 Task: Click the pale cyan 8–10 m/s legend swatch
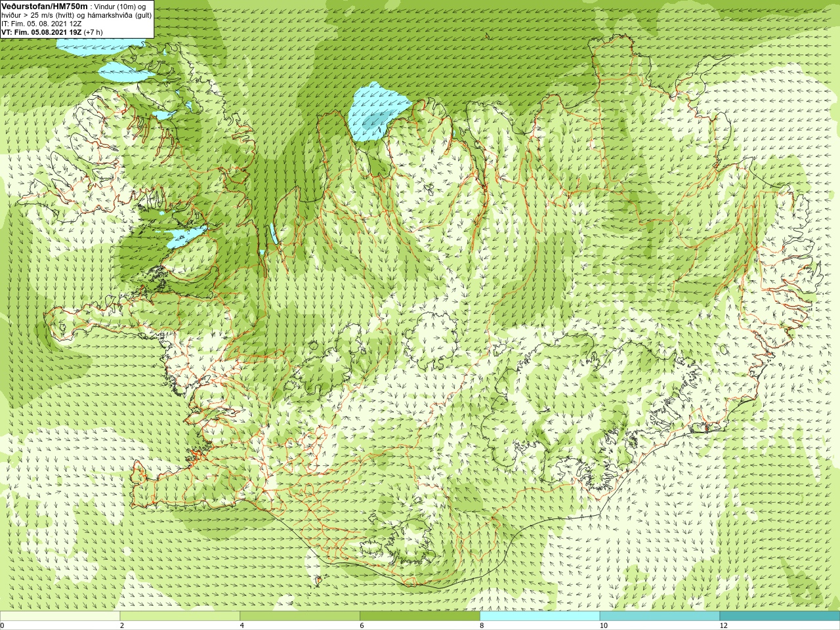(x=540, y=616)
